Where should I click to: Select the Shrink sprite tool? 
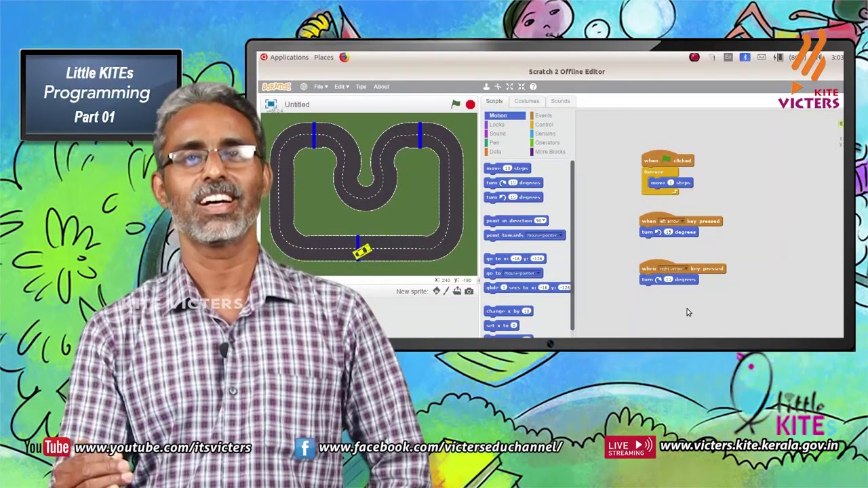(521, 87)
